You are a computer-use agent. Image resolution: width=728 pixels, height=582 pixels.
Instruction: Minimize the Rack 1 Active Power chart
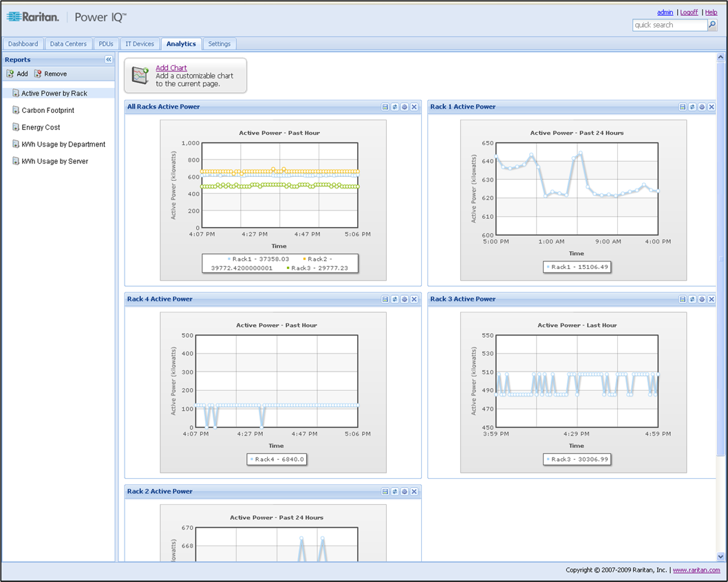683,107
